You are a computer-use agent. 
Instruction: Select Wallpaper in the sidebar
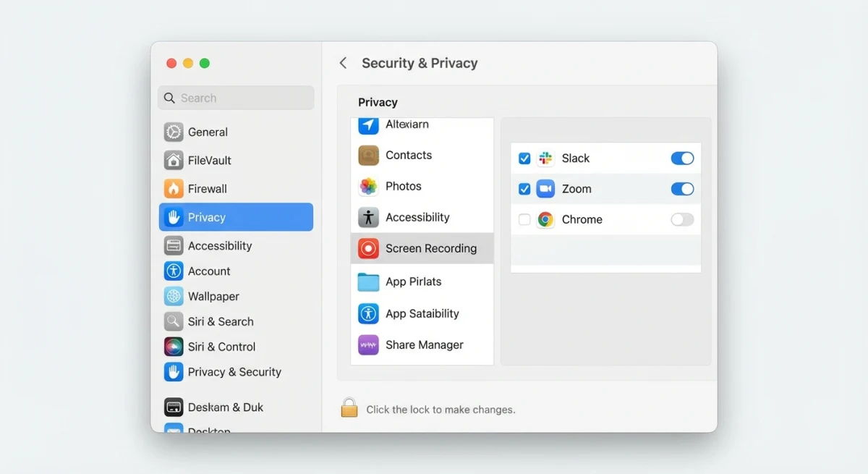tap(236, 296)
